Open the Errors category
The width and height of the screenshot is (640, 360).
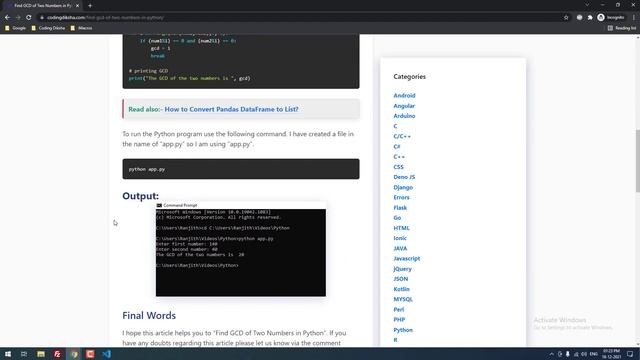(401, 197)
